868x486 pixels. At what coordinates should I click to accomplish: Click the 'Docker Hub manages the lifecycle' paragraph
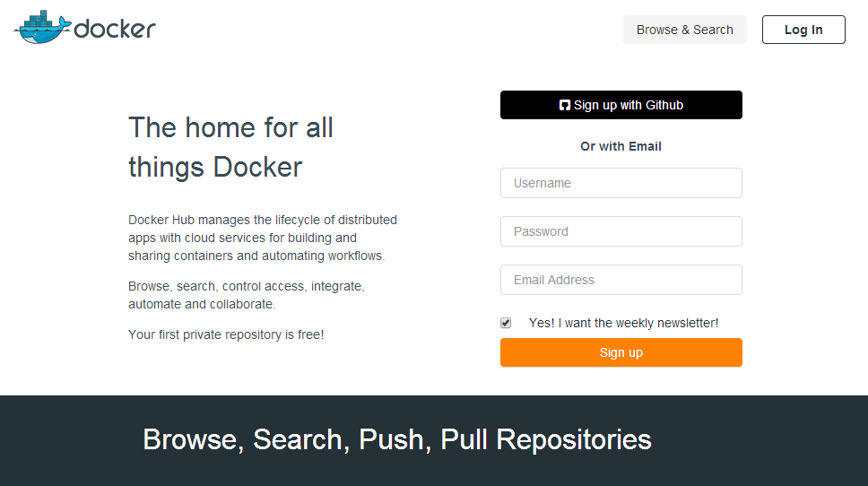263,238
